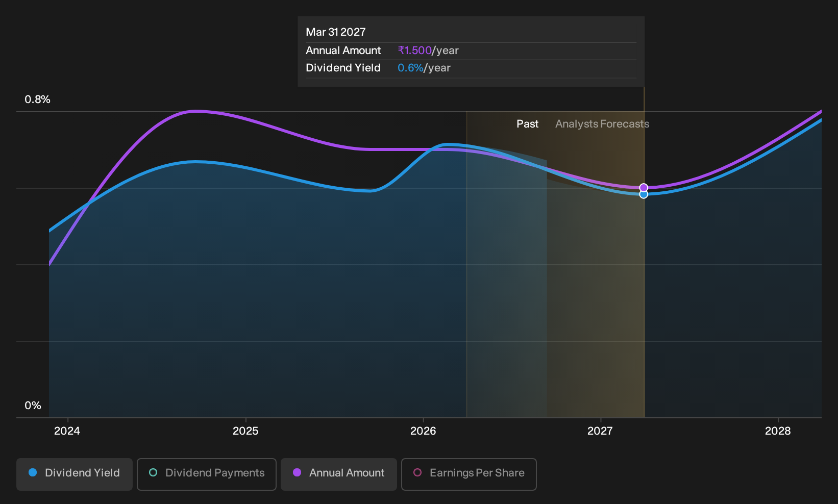Click the Past region label
838x504 pixels.
pos(527,124)
